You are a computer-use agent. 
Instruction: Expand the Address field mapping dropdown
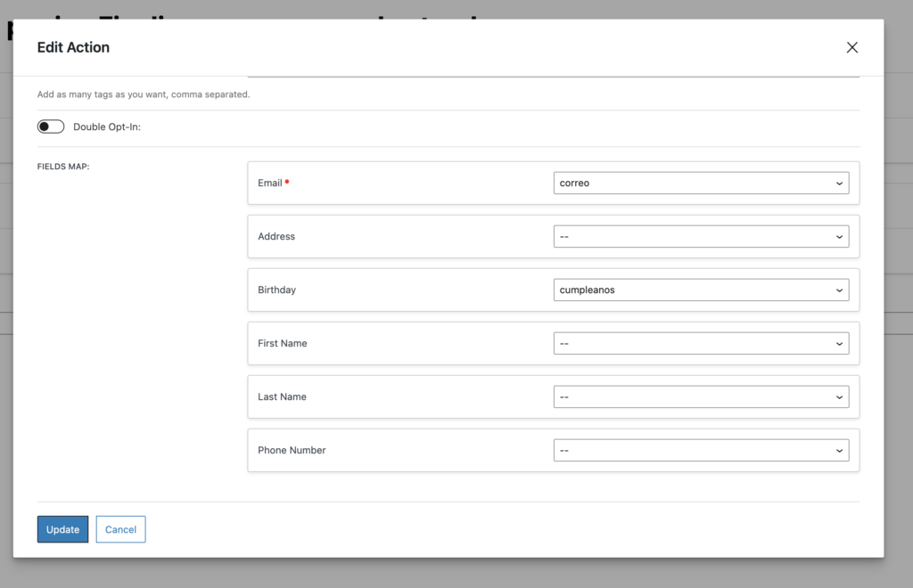701,236
